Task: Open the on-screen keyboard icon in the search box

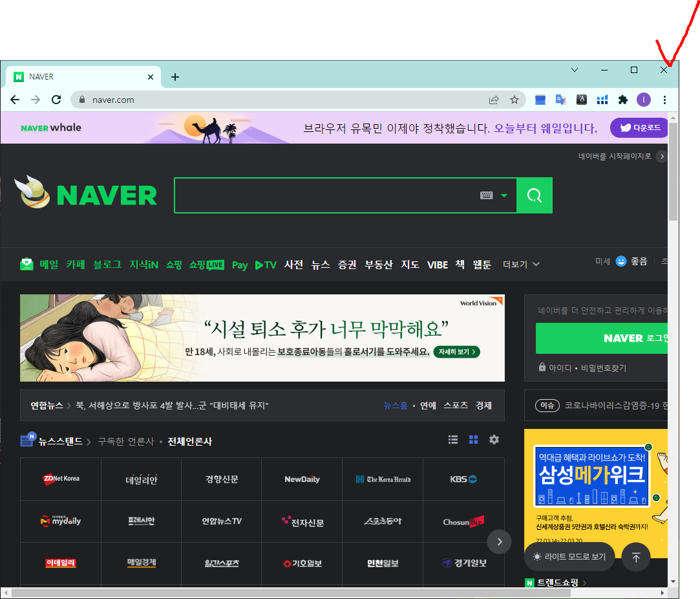Action: pos(487,195)
